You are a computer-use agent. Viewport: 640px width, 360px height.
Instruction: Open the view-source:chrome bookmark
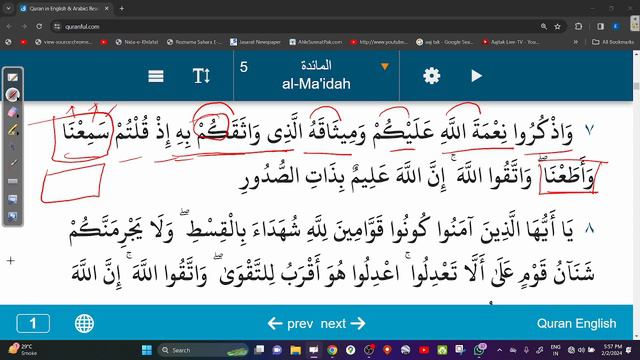point(64,42)
